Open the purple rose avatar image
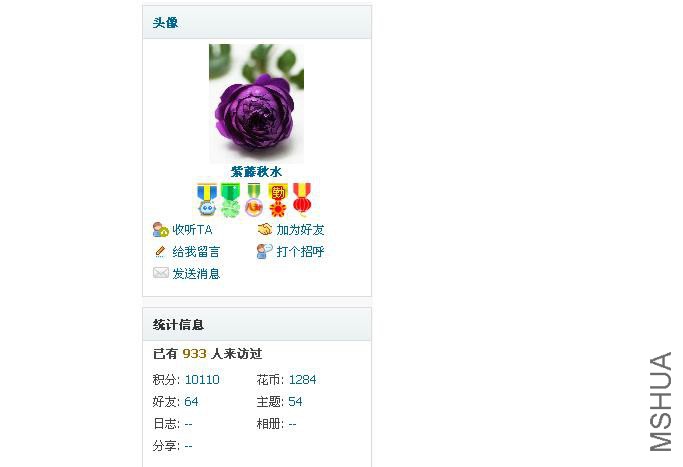 (256, 103)
